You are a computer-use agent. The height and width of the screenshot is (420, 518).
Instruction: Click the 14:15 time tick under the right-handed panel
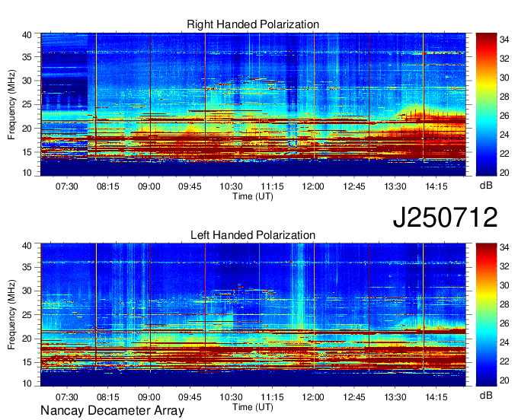click(x=436, y=186)
